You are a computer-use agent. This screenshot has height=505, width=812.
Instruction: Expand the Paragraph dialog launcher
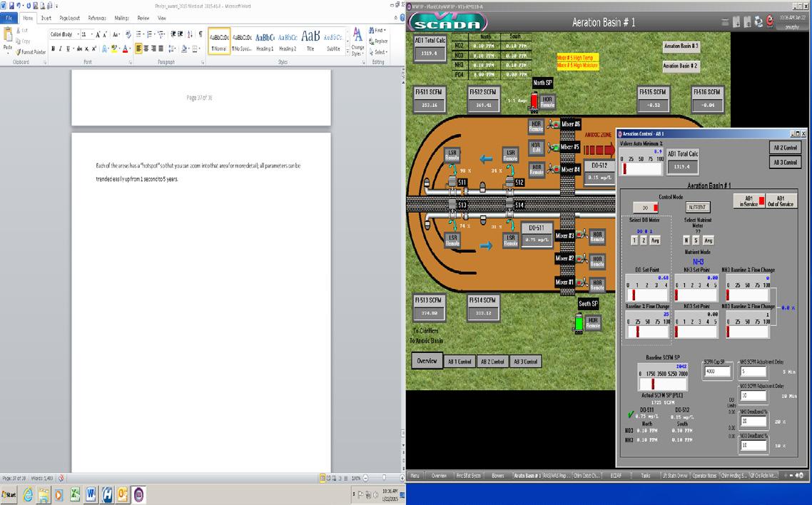click(x=203, y=62)
